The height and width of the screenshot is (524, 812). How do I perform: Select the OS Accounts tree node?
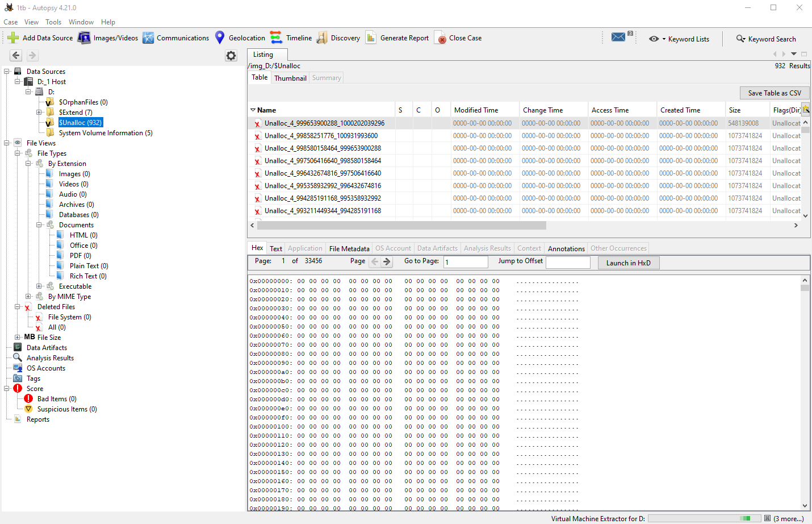point(46,368)
